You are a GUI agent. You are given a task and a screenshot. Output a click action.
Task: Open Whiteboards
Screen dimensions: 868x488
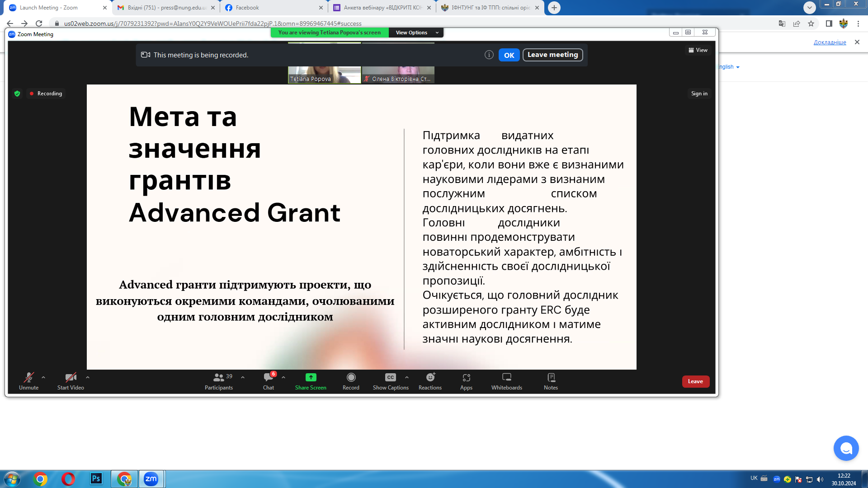(x=506, y=381)
